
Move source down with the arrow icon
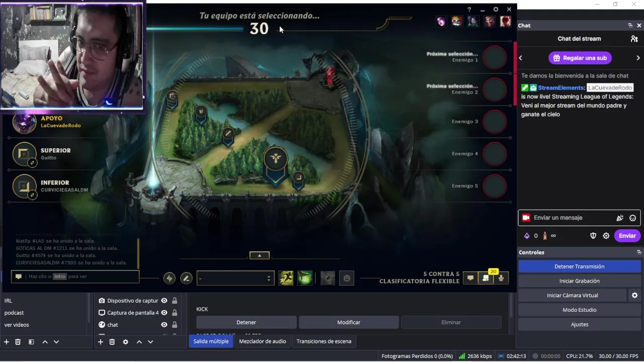(150, 342)
